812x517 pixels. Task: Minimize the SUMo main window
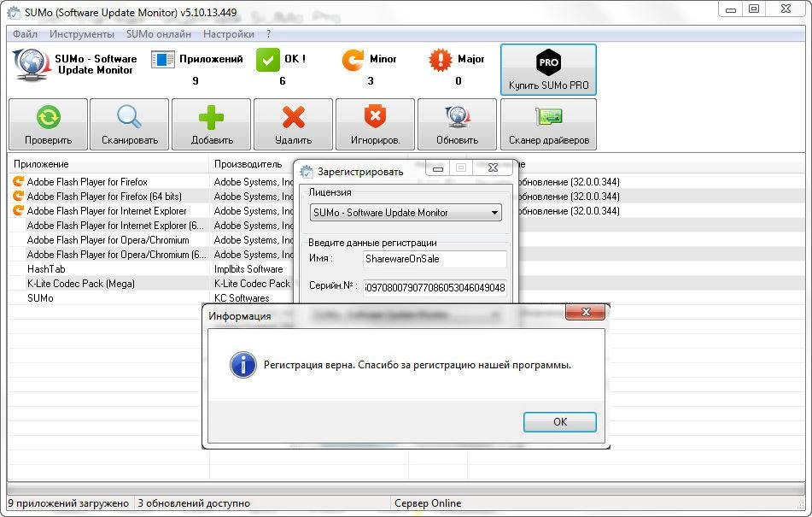tap(731, 9)
